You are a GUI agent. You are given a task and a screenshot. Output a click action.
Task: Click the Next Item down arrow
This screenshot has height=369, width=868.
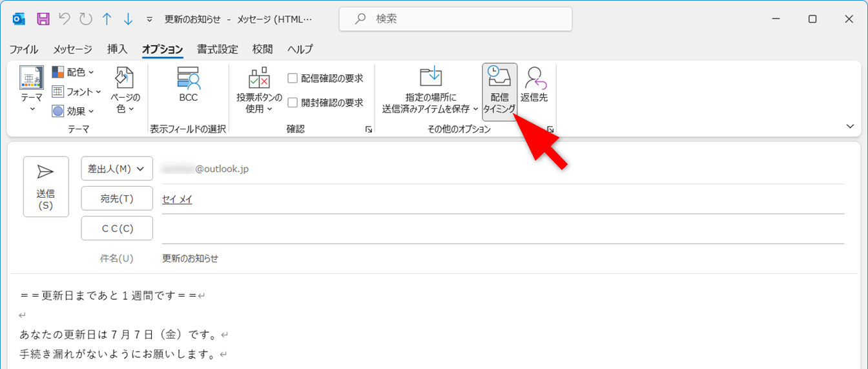tap(129, 19)
